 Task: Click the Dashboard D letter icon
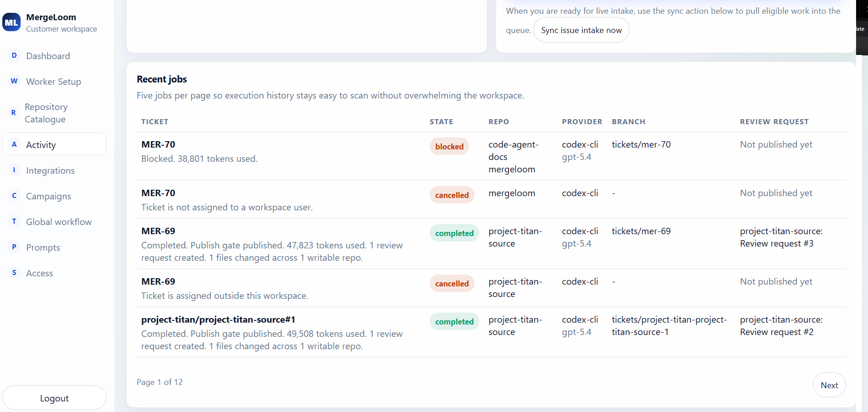click(x=14, y=55)
